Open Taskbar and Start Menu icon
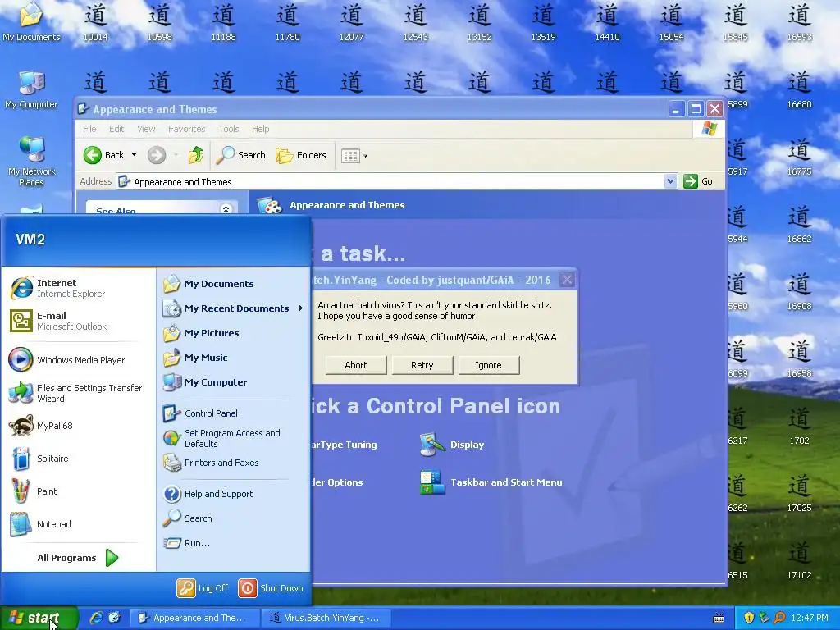This screenshot has width=840, height=630. (x=491, y=482)
